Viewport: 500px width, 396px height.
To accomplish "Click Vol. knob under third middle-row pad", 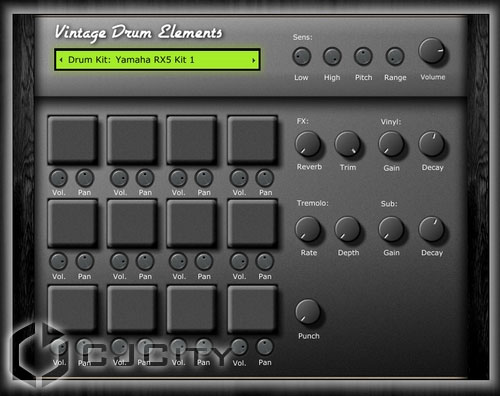I will coord(178,261).
